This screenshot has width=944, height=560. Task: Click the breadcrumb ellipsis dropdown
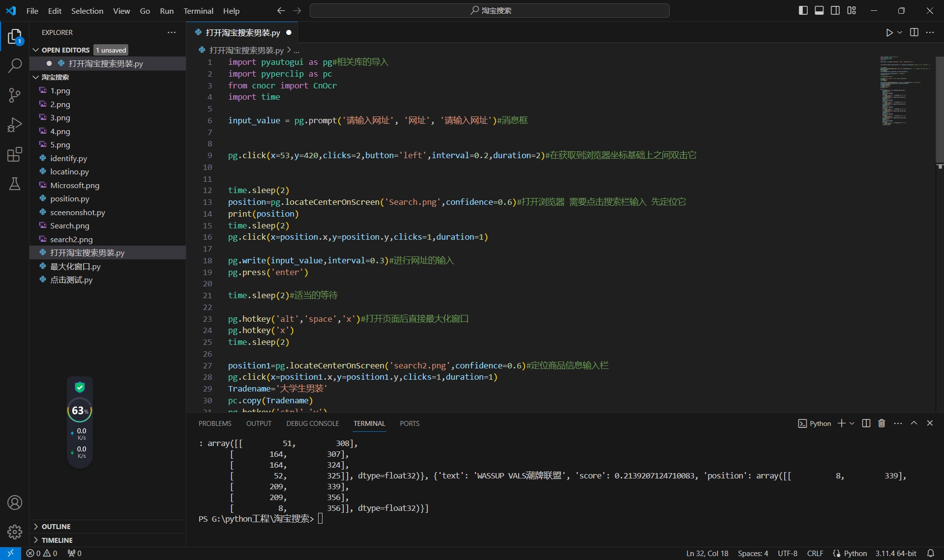(x=296, y=51)
